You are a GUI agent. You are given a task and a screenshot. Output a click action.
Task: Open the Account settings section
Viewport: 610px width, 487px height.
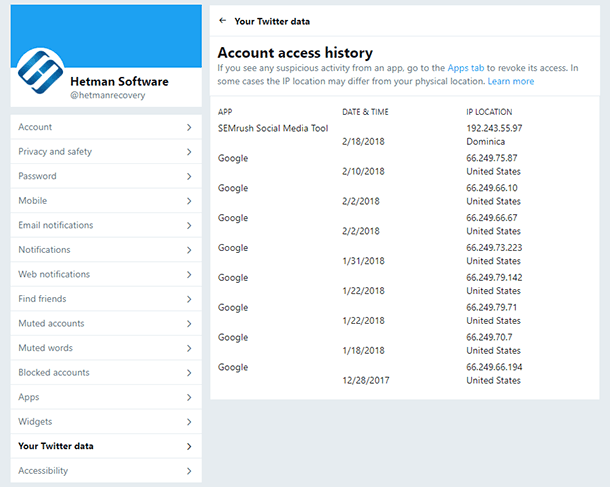point(106,127)
